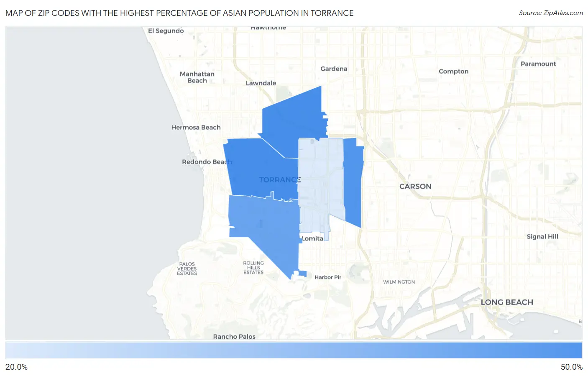Select the Paramount map label
588x376 pixels.
[538, 64]
